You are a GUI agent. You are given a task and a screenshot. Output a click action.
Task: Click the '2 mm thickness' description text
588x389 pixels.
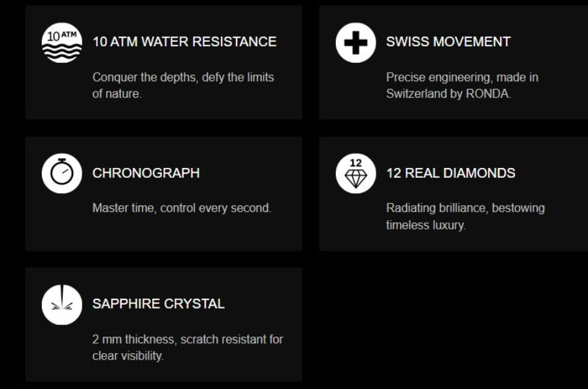(188, 339)
